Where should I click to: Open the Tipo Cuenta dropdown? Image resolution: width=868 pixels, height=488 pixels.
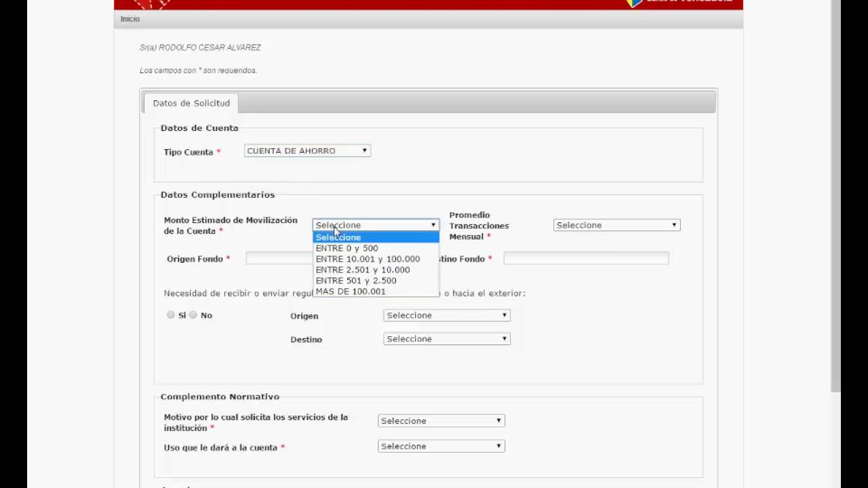(307, 151)
